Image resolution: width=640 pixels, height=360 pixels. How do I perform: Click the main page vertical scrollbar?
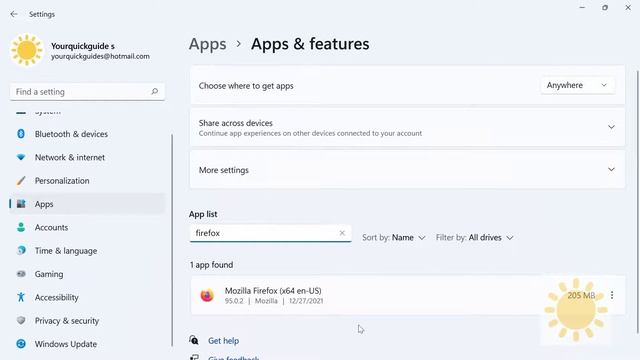click(x=638, y=202)
